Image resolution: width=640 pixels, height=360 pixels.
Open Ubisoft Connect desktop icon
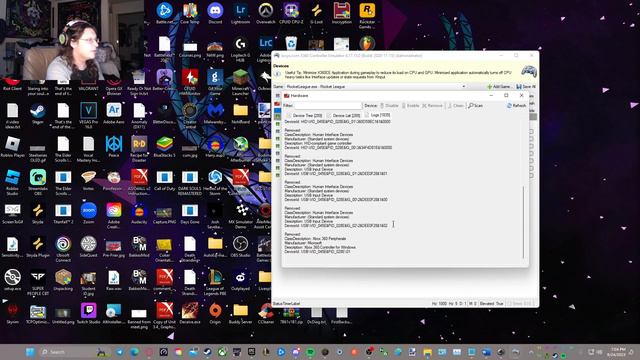(63, 249)
